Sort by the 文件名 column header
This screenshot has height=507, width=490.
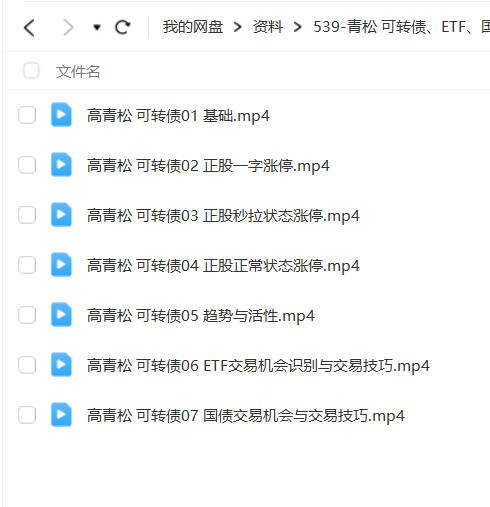(x=78, y=72)
